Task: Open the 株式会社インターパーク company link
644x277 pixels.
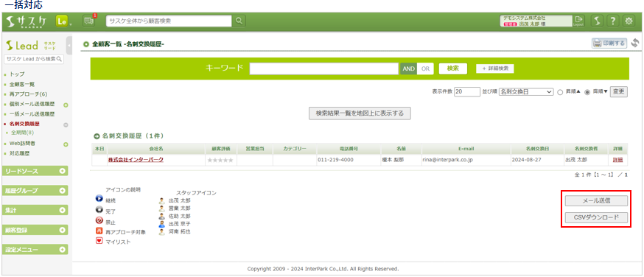Action: tap(136, 160)
